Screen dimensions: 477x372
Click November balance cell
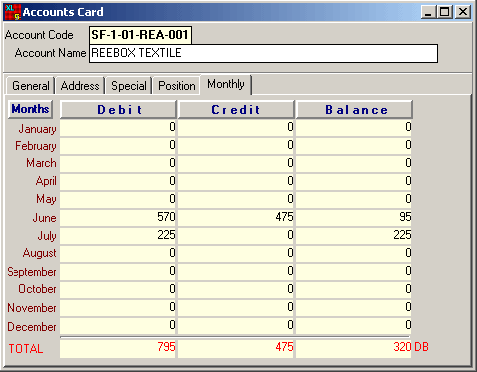[x=354, y=307]
